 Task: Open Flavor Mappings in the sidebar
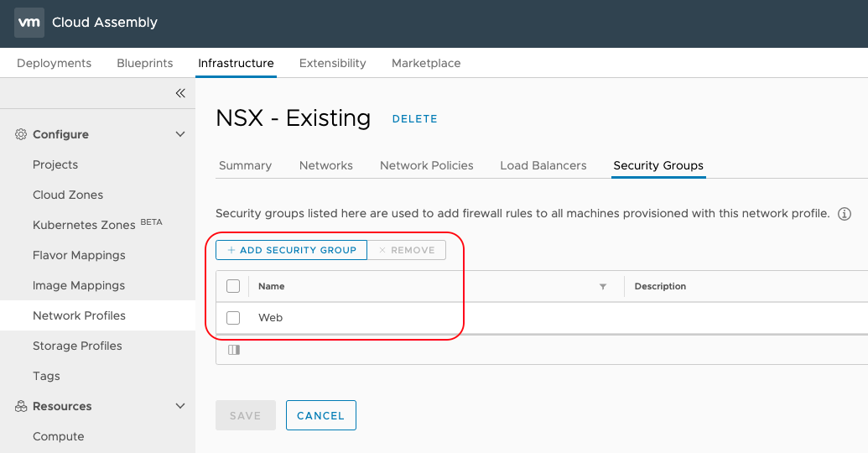79,255
